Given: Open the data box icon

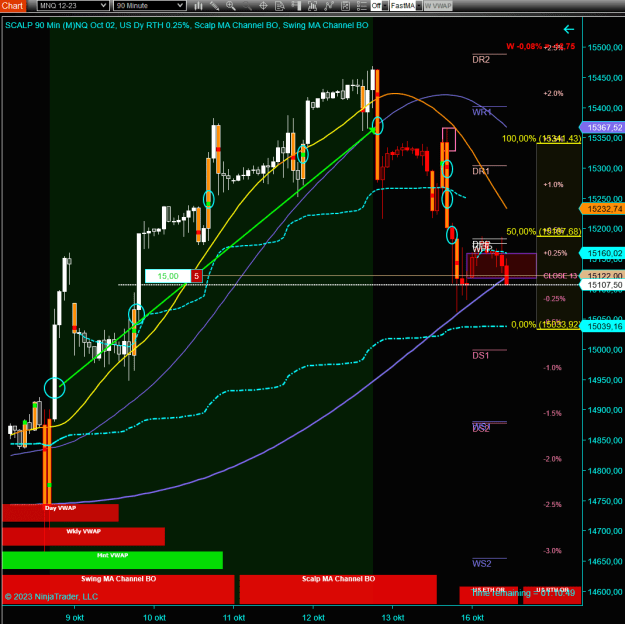Looking at the screenshot, I should click(x=280, y=6).
